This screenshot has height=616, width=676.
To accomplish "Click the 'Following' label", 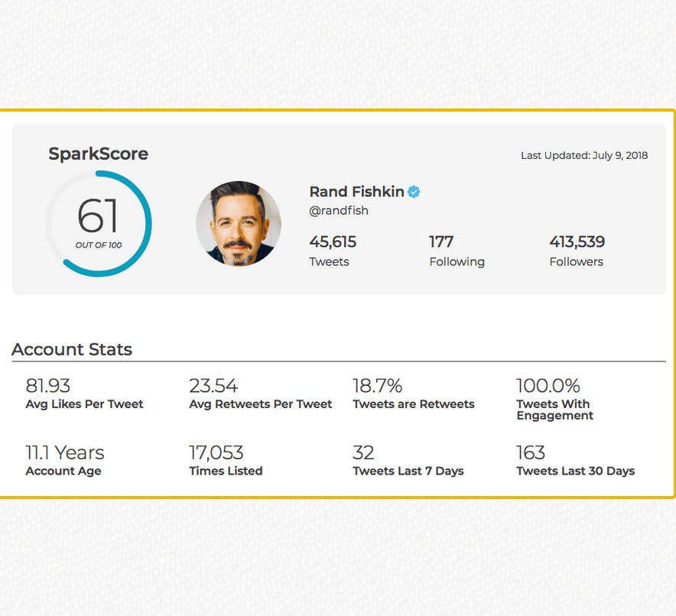I will pos(457,262).
